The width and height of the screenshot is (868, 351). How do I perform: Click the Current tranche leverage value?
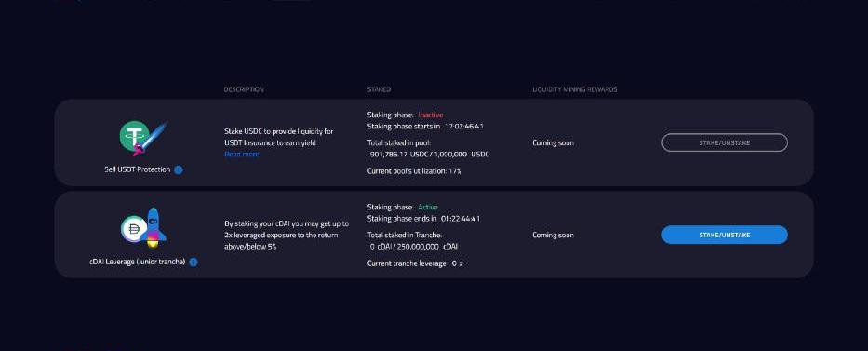click(457, 263)
